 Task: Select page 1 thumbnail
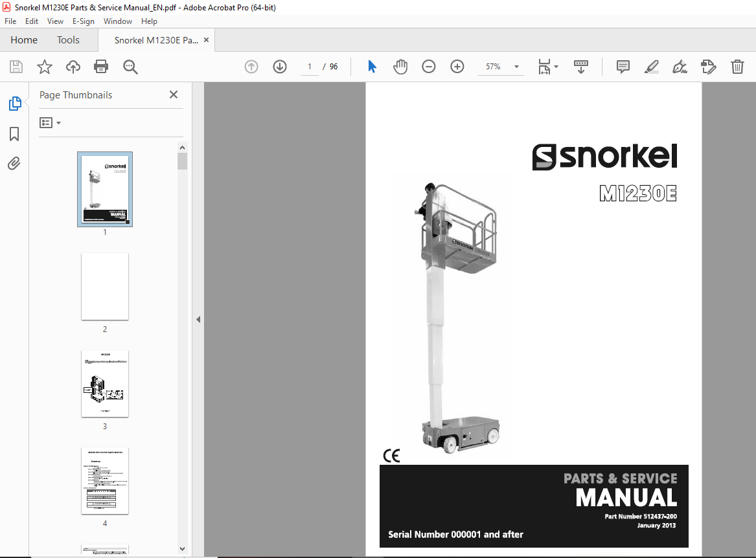click(105, 189)
